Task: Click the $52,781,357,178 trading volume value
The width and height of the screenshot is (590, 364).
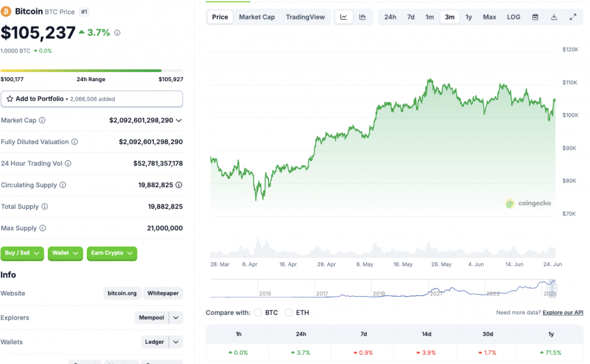Action: pos(158,164)
